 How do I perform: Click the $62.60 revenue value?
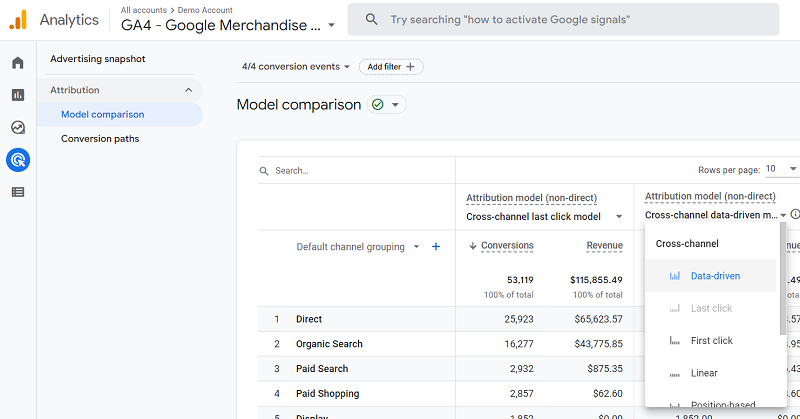point(608,393)
